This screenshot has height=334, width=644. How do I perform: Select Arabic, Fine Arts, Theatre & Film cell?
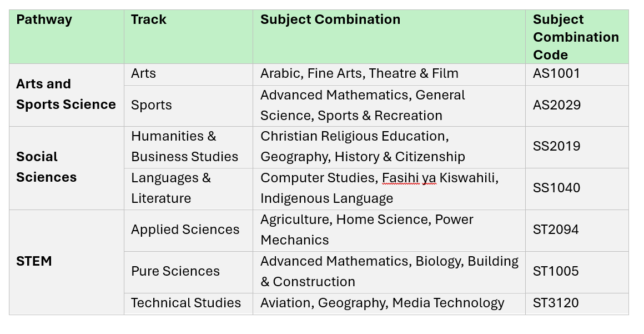point(389,74)
